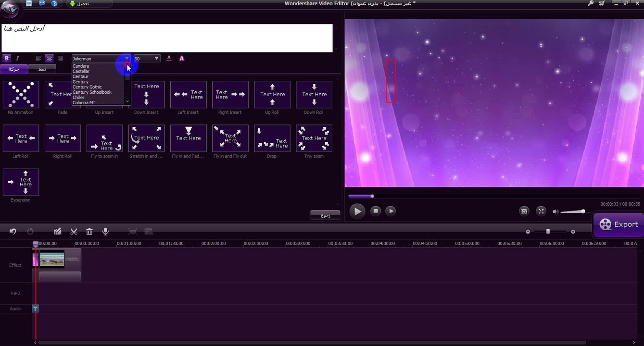
Task: Click into the title text entry box
Action: [x=167, y=38]
